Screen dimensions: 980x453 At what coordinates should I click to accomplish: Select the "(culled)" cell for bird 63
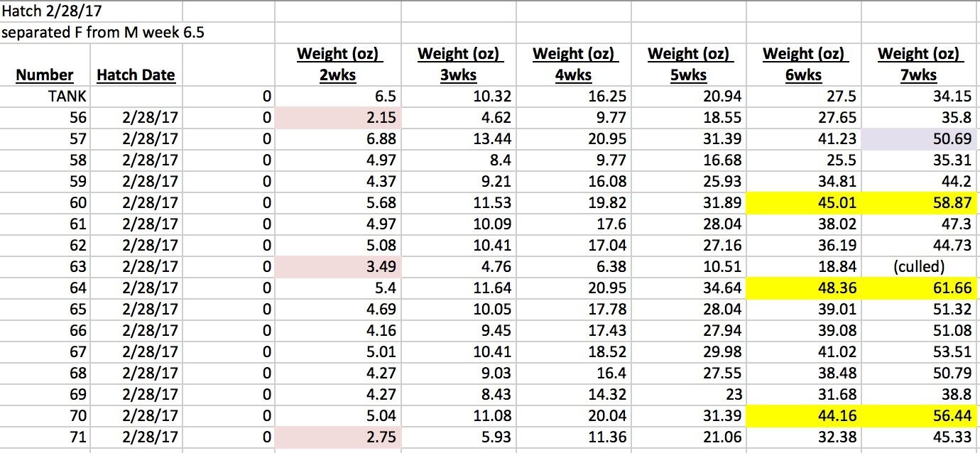tap(919, 267)
